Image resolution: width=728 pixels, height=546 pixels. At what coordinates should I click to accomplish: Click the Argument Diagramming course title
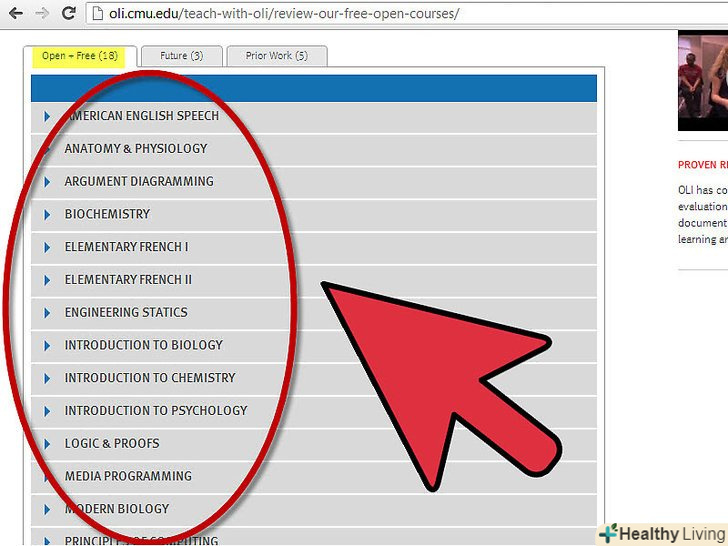(139, 181)
